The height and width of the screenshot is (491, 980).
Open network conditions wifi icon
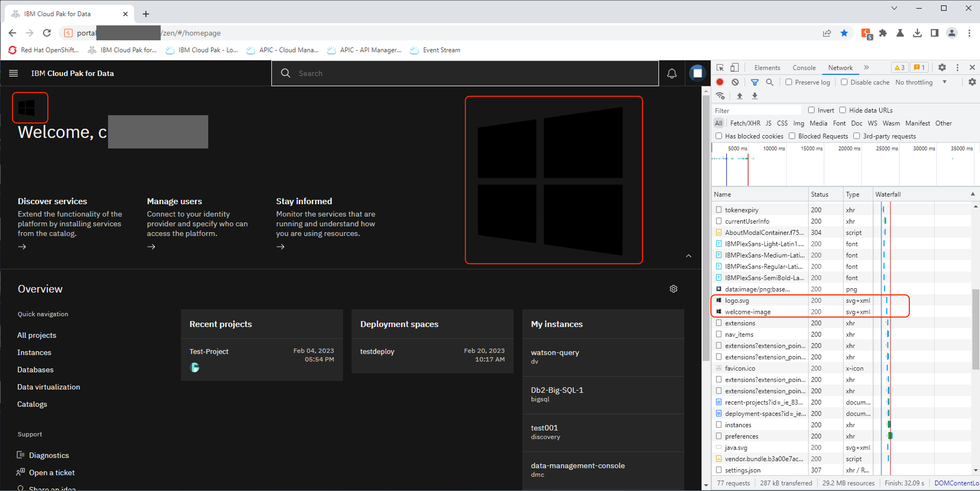coord(720,96)
